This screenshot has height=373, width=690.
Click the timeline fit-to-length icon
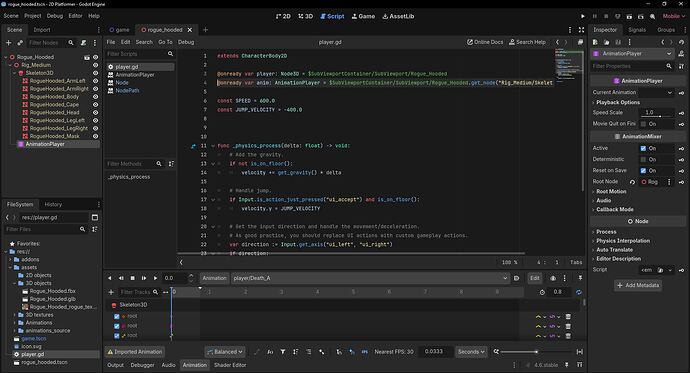[x=580, y=352]
